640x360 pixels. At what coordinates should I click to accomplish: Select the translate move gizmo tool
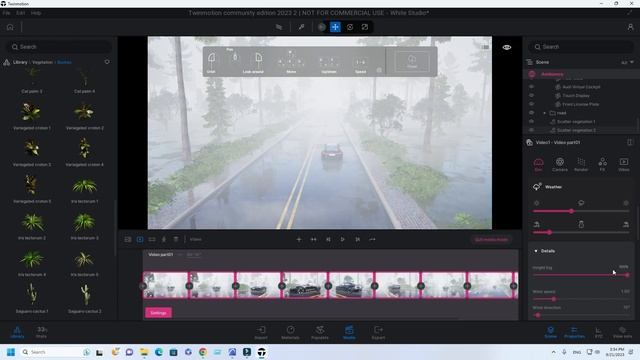pyautogui.click(x=335, y=27)
